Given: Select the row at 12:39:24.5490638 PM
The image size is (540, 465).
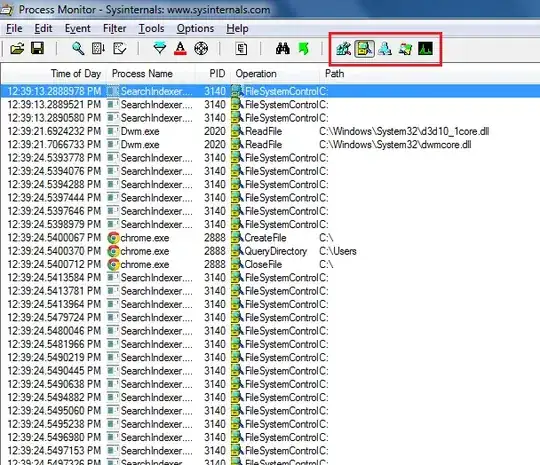Looking at the screenshot, I should (270, 384).
